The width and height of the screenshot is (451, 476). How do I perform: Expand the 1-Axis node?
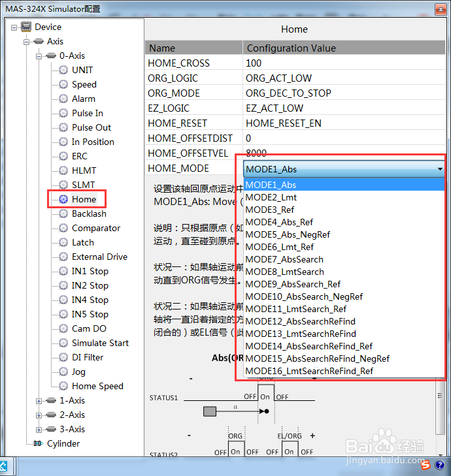point(39,402)
